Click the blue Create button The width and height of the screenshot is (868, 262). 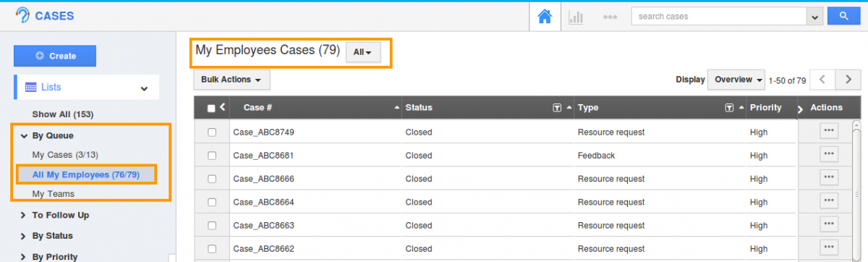click(55, 56)
